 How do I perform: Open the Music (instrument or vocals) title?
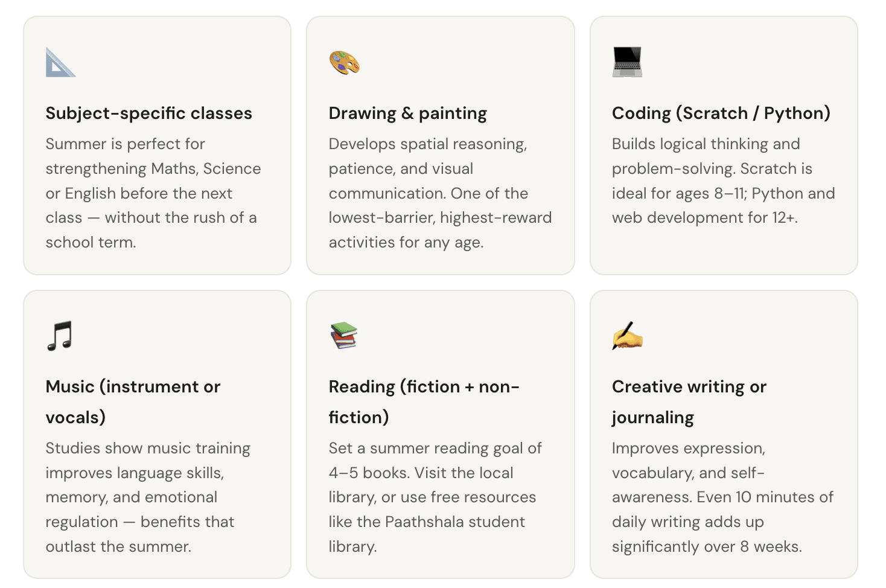(133, 402)
